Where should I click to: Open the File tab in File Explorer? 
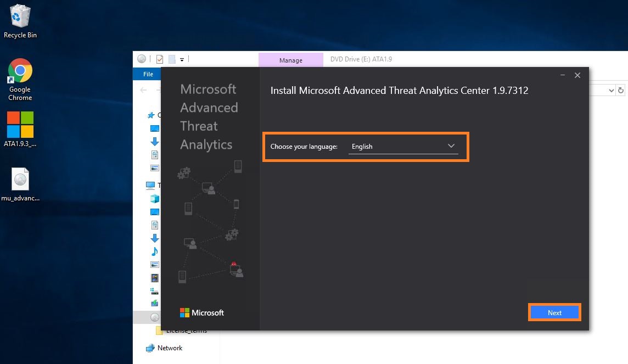(148, 74)
